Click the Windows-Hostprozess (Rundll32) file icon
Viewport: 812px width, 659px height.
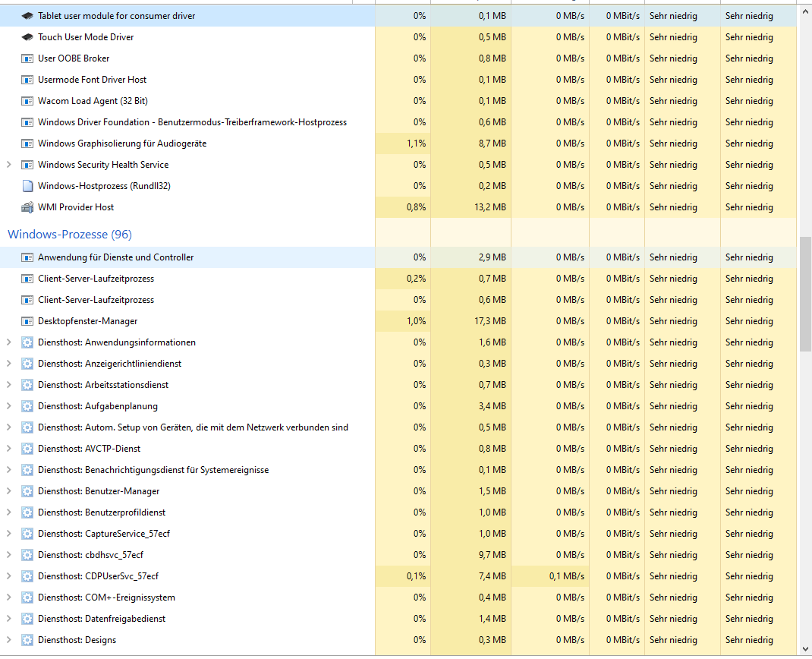[x=27, y=186]
